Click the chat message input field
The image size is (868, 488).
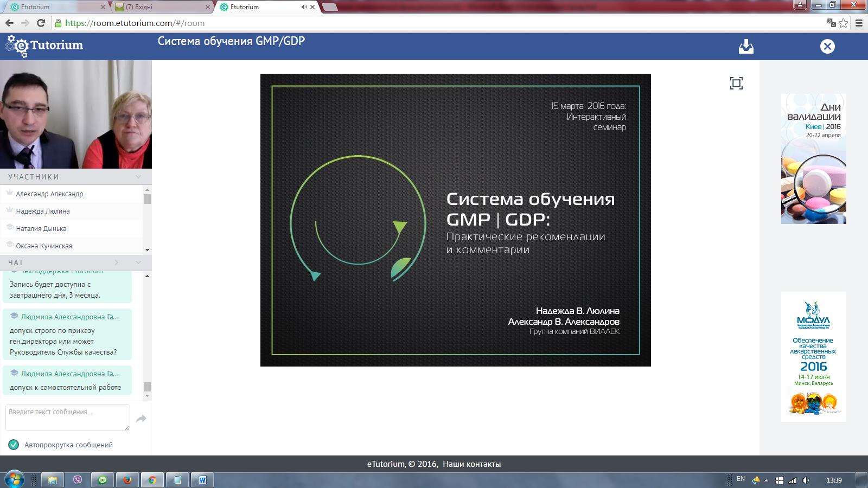pos(68,418)
